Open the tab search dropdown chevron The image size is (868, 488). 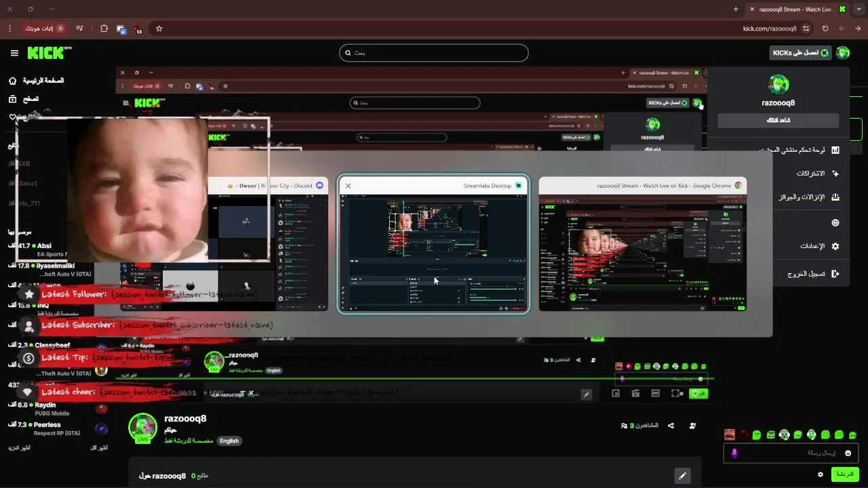tap(859, 9)
